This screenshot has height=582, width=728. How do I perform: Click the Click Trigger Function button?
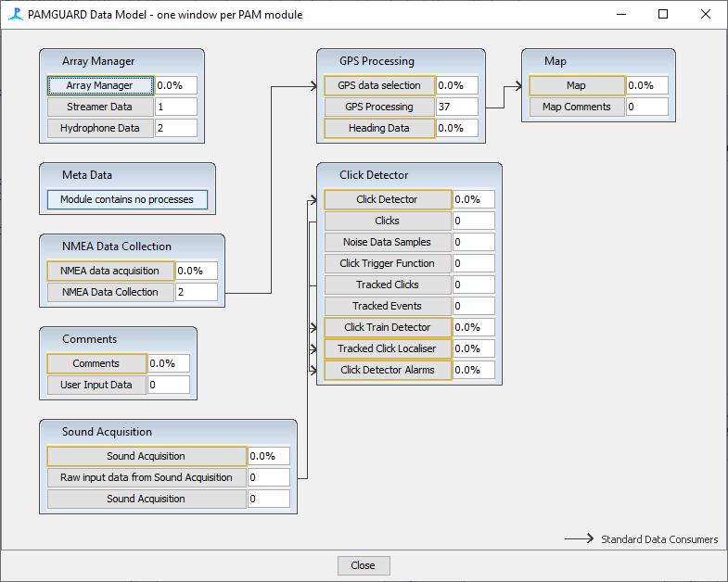coord(388,263)
